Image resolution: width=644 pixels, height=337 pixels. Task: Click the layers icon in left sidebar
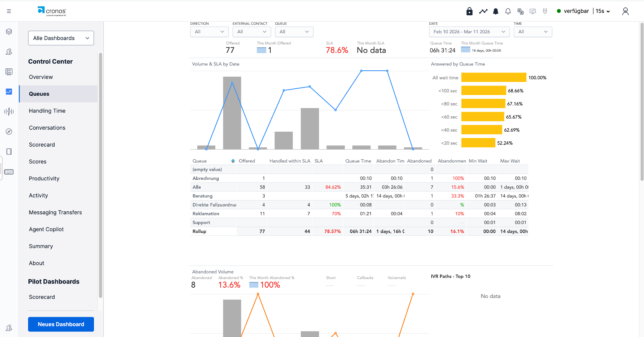pyautogui.click(x=9, y=31)
